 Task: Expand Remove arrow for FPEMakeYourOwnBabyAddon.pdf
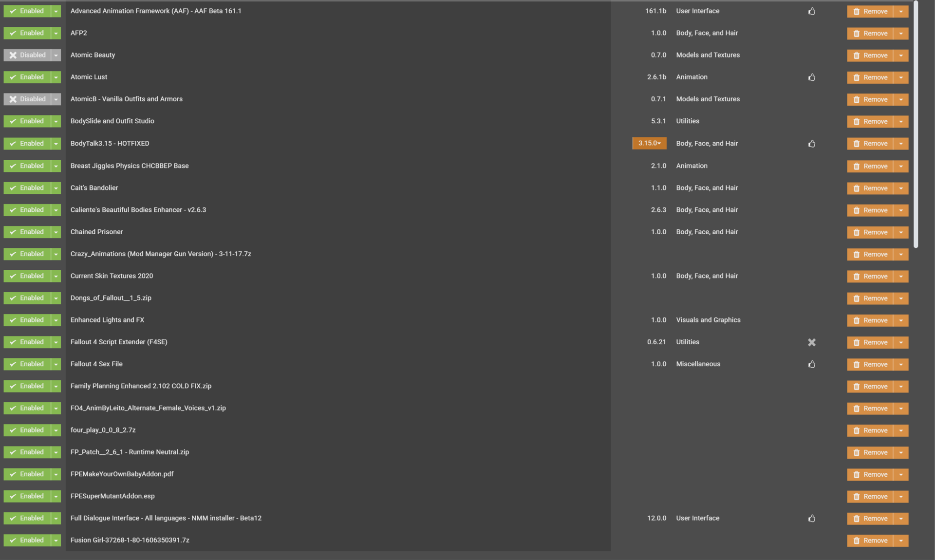901,474
